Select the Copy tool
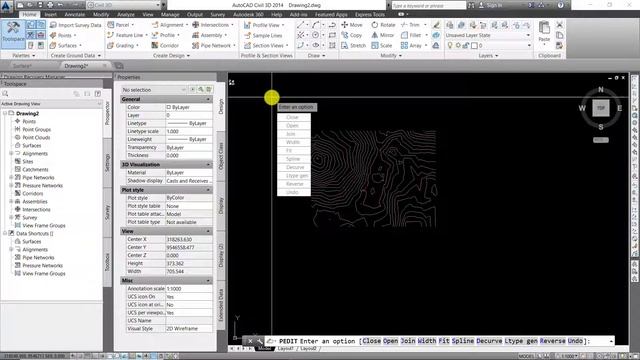Image resolution: width=640 pixels, height=360 pixels. click(x=352, y=36)
